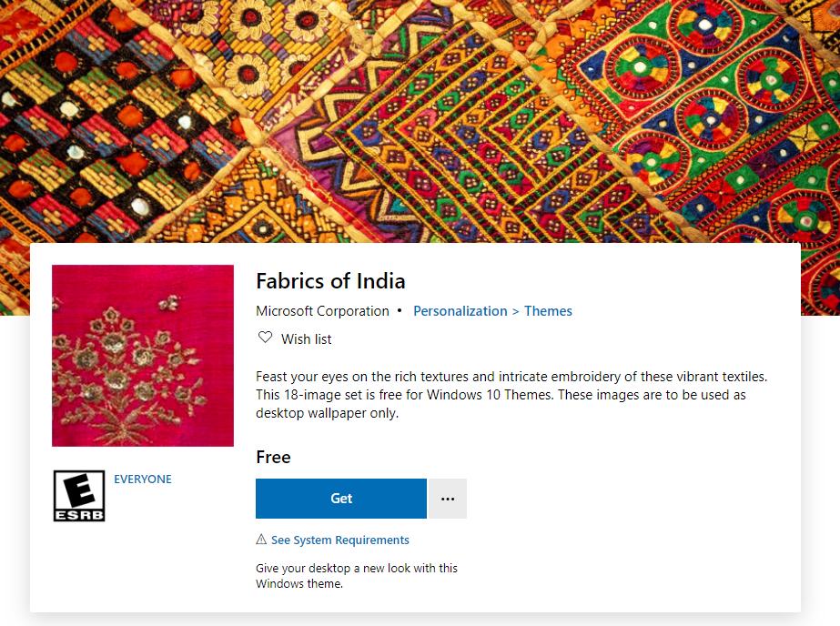Click the bullet separator after Microsoft Corporation
This screenshot has height=626, width=840.
(x=401, y=310)
